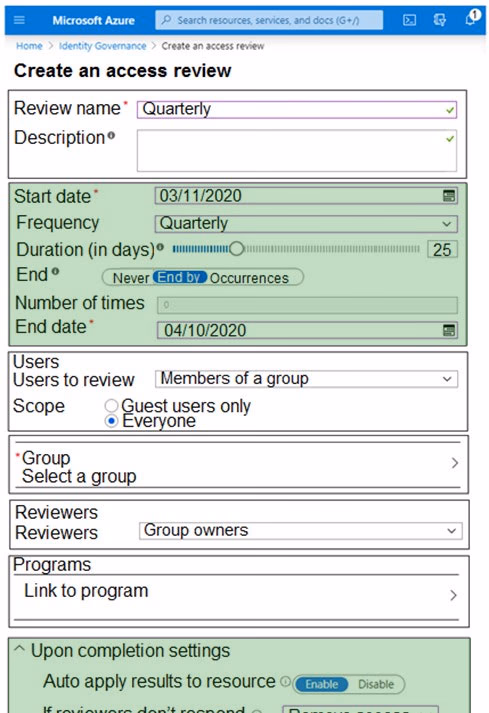
Task: Open the Reviewers Group owners dropdown
Action: point(301,531)
